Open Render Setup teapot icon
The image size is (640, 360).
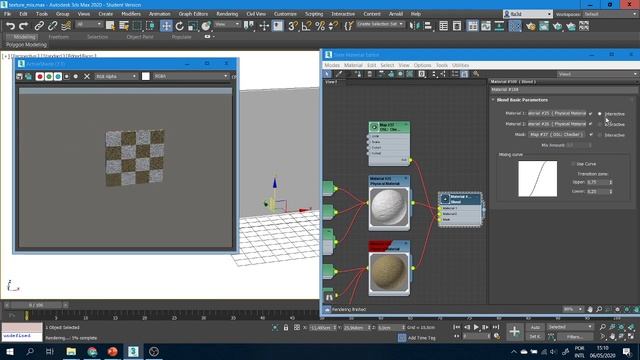[x=531, y=26]
